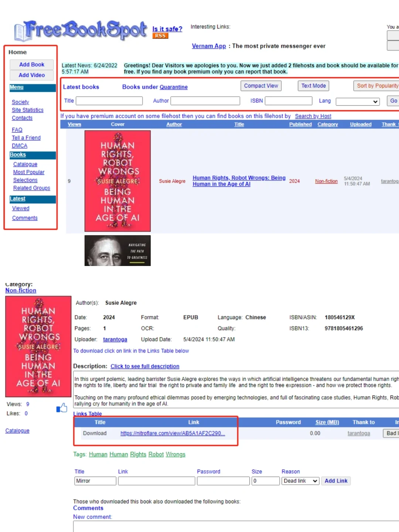
Task: Switch to Compact View
Action: pyautogui.click(x=261, y=86)
